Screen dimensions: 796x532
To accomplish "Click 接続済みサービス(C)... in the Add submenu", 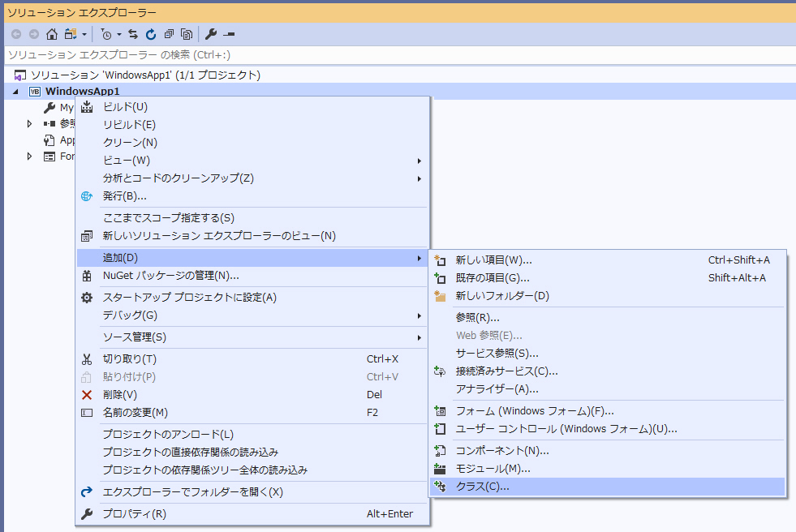I will (x=607, y=371).
